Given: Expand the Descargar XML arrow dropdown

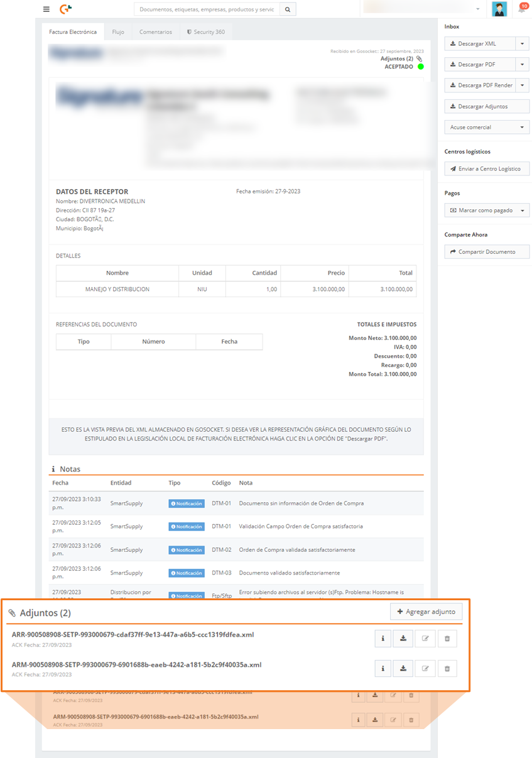Looking at the screenshot, I should tap(523, 44).
